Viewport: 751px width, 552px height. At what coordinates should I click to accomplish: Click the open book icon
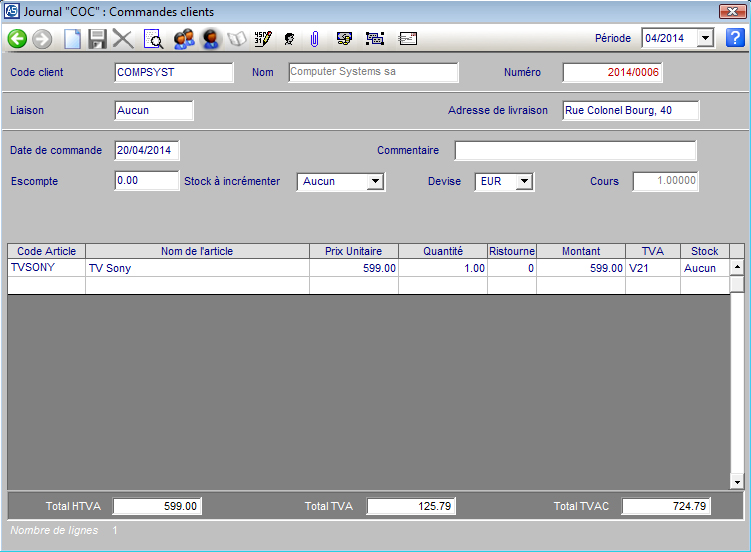pyautogui.click(x=237, y=39)
